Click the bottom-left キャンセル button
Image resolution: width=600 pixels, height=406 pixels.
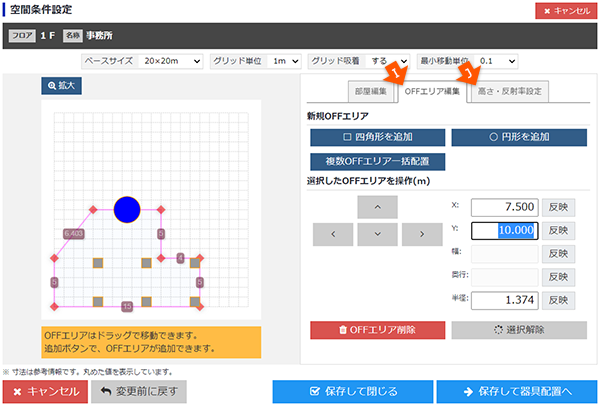point(45,391)
